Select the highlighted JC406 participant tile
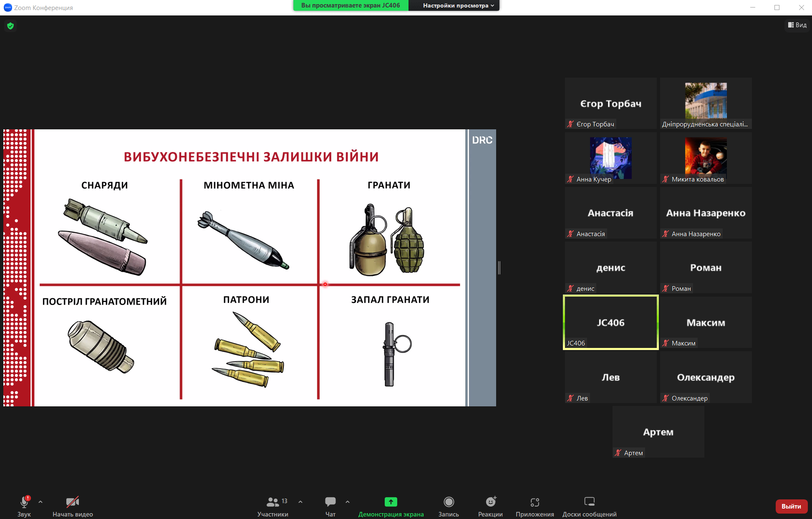 (x=610, y=322)
